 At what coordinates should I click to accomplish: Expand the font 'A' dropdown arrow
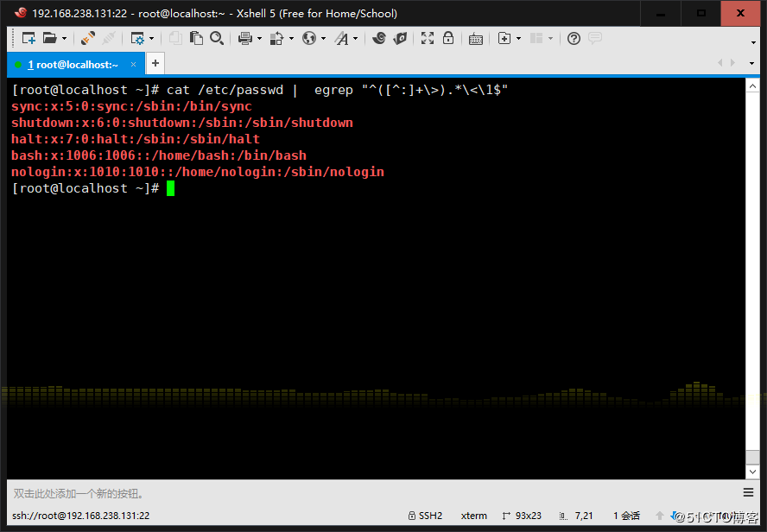pos(355,39)
